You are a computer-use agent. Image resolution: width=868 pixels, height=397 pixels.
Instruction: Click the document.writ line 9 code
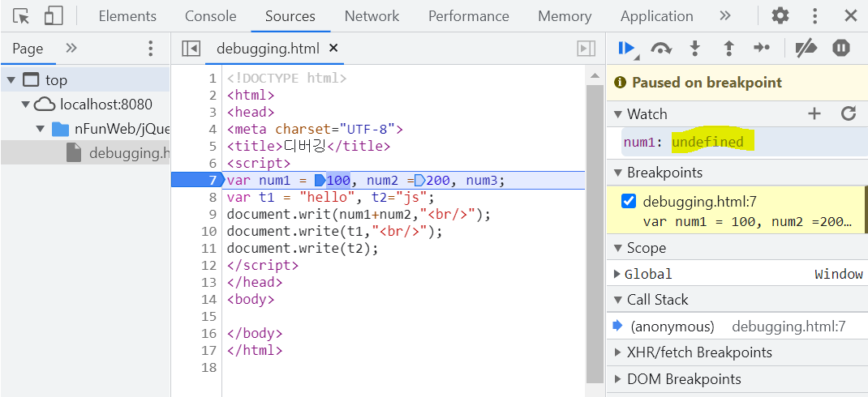click(x=359, y=215)
